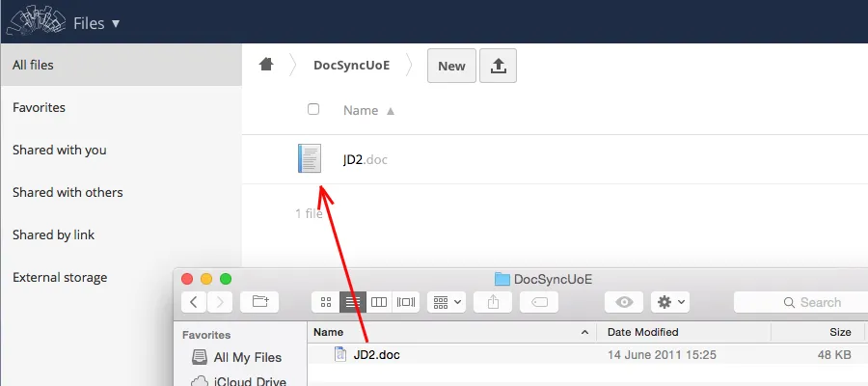Open the Finder action gear dropdown
The width and height of the screenshot is (868, 386).
point(669,302)
